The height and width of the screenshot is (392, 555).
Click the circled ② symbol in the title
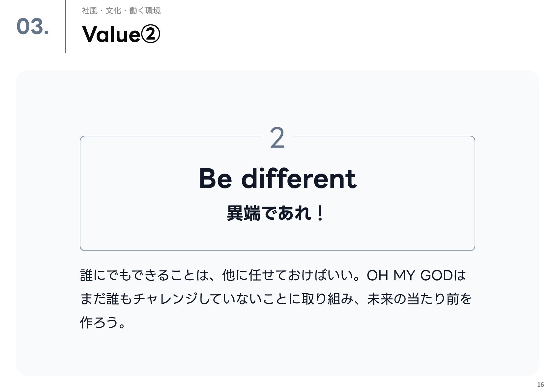pos(150,35)
